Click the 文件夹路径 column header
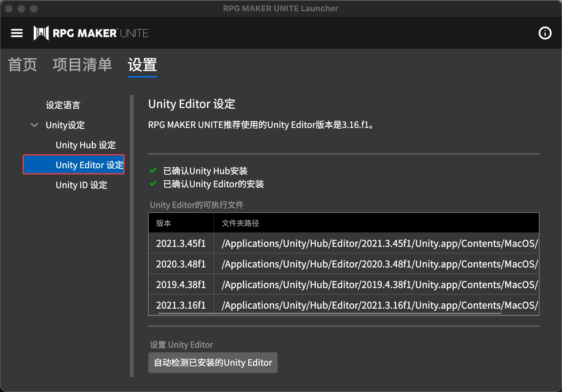 click(x=377, y=223)
